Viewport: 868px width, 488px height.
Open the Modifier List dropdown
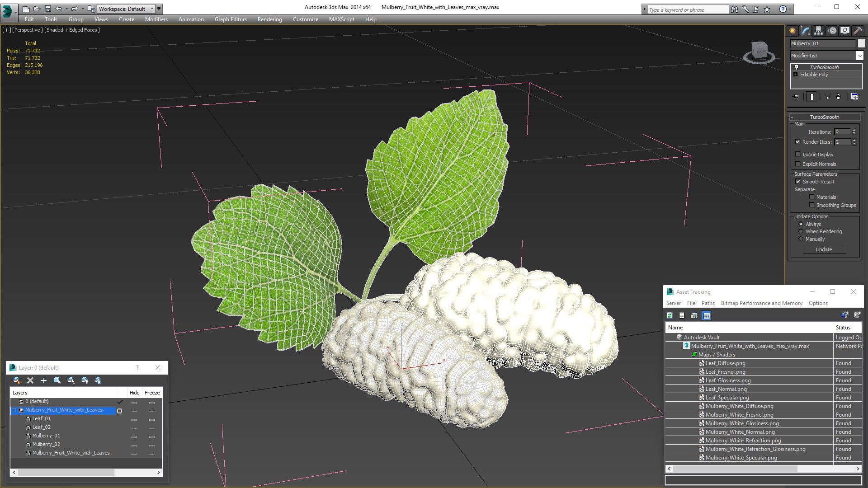pyautogui.click(x=859, y=56)
